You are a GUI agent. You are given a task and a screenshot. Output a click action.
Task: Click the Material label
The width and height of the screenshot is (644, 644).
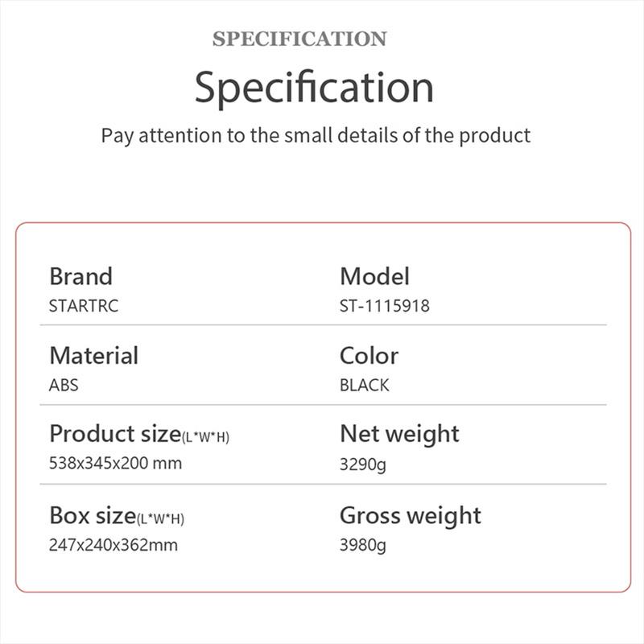[93, 355]
